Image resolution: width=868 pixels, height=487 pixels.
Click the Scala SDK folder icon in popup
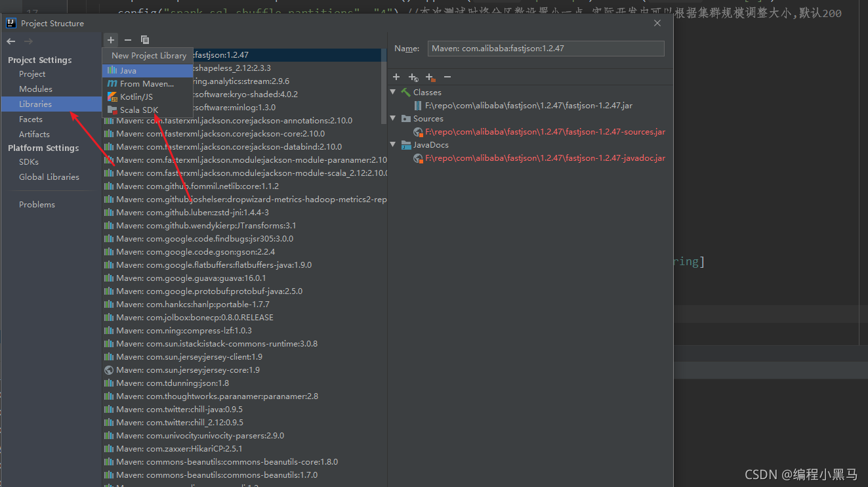pyautogui.click(x=112, y=110)
